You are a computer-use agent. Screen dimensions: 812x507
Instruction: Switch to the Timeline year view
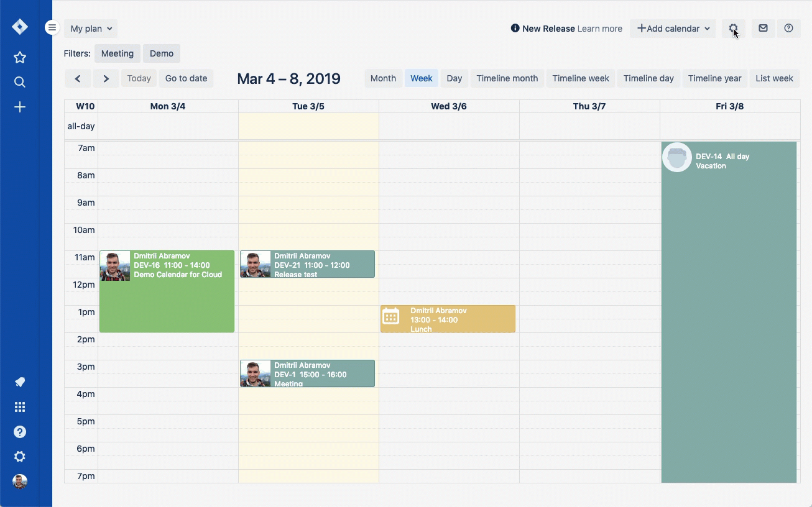pyautogui.click(x=714, y=78)
